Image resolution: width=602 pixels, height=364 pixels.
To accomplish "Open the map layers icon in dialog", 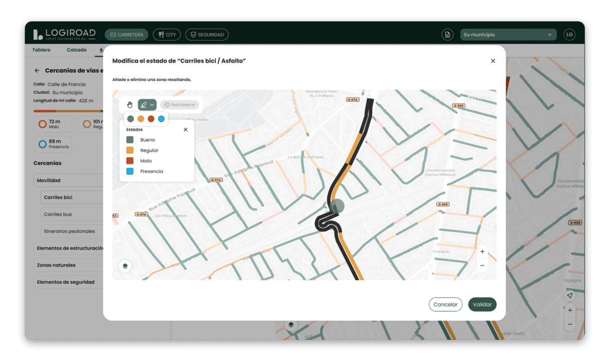I will [125, 266].
